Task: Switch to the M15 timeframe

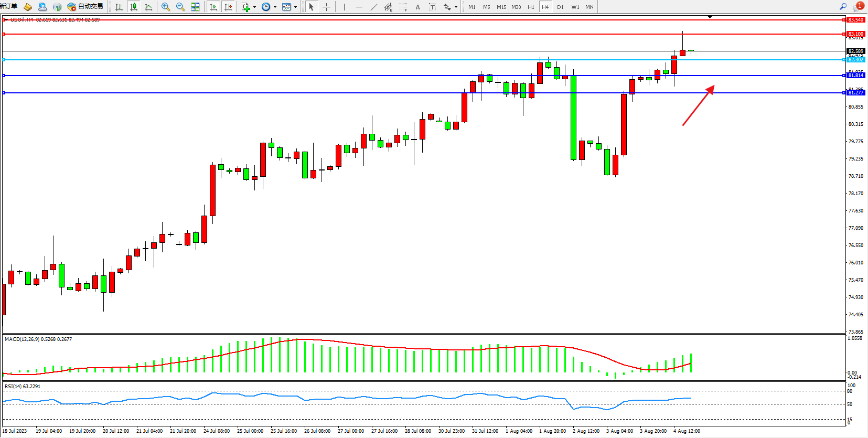Action: (x=501, y=7)
